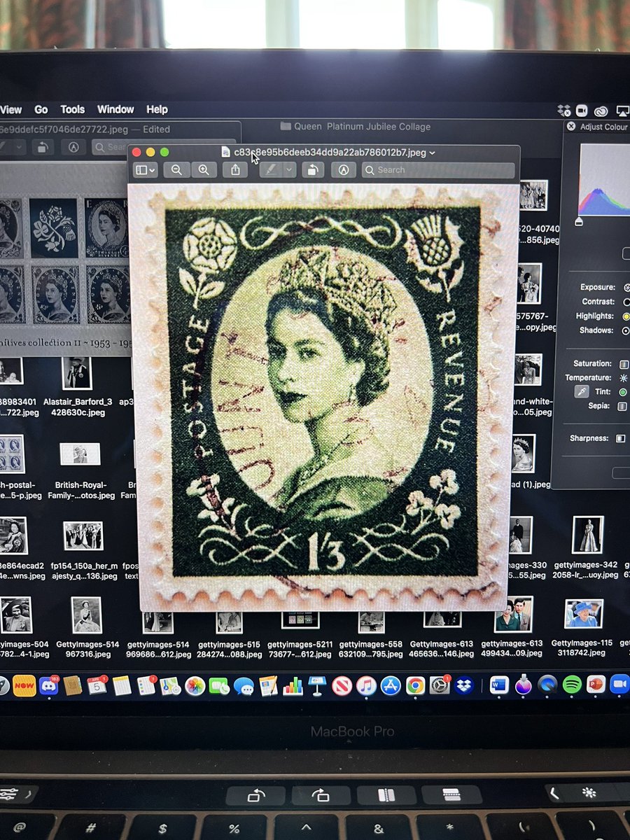Screen dimensions: 630x840
Task: Open Microsoft Word in the Dock
Action: click(x=499, y=685)
